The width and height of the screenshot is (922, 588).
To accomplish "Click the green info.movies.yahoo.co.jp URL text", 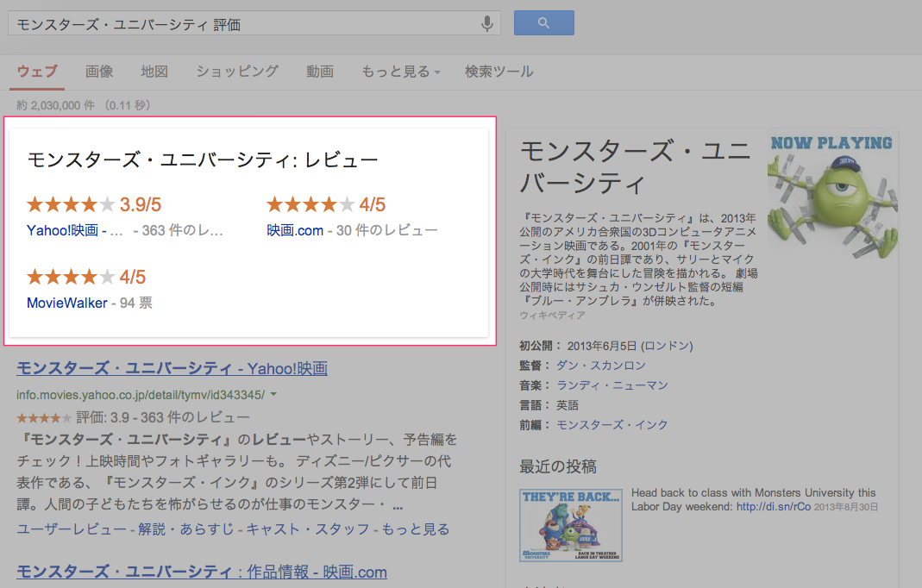I will point(141,395).
